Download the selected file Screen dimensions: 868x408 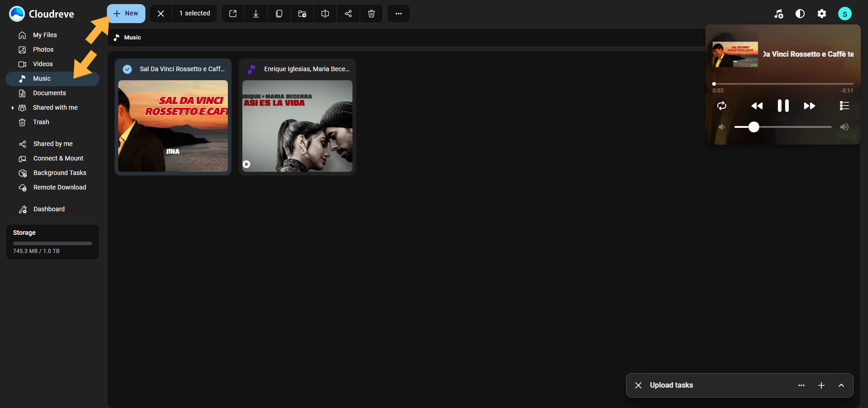click(256, 14)
